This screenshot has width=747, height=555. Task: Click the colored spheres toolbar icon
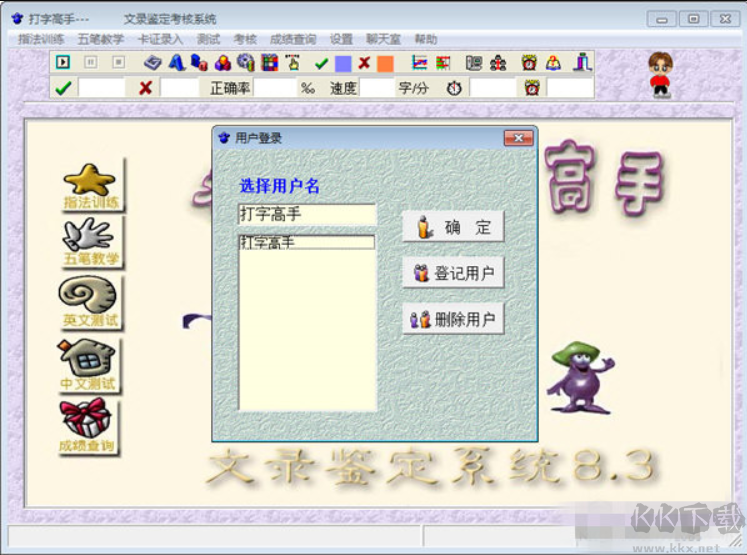(222, 63)
